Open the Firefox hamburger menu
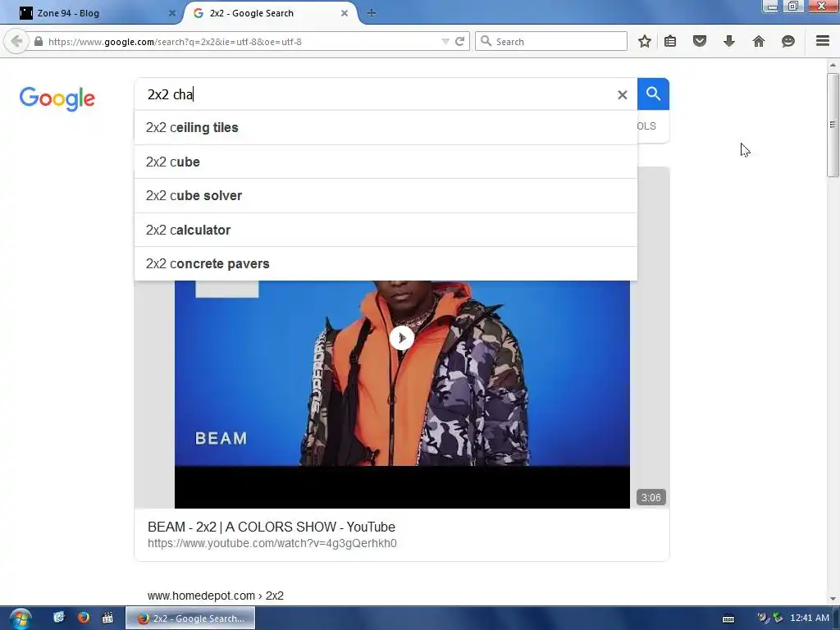840x630 pixels. tap(823, 41)
